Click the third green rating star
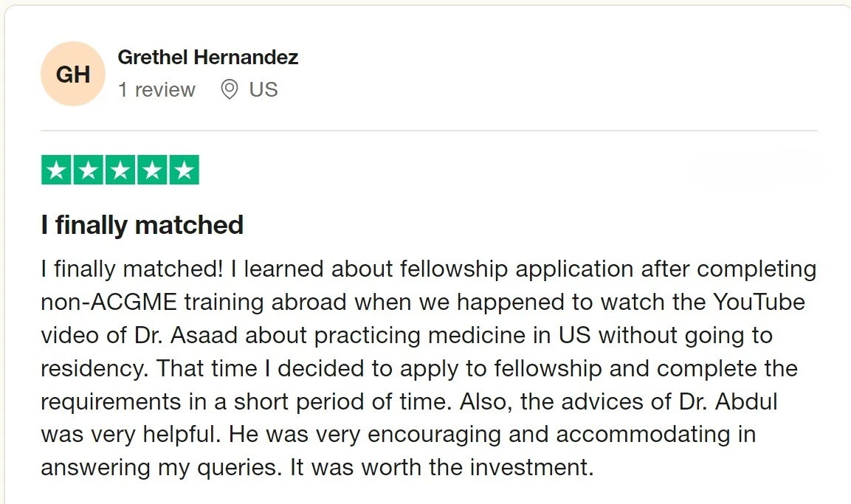 point(120,170)
